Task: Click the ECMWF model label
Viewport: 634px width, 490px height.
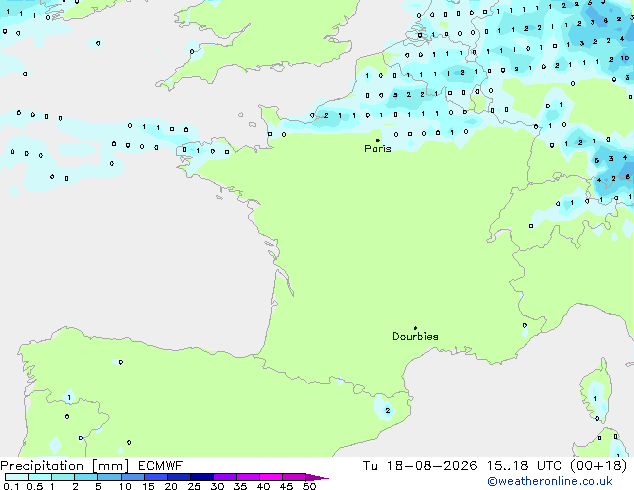Action: point(161,466)
